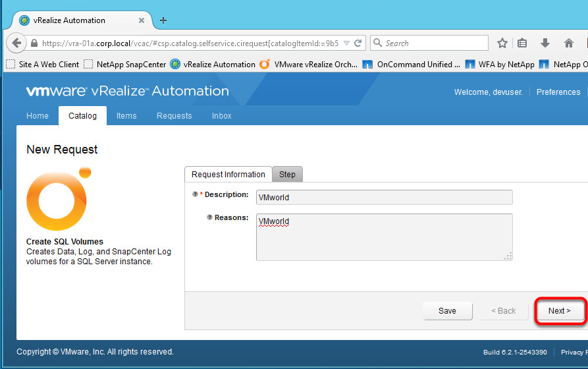Select the Catalog tab
Image resolution: width=588 pixels, height=369 pixels.
82,115
